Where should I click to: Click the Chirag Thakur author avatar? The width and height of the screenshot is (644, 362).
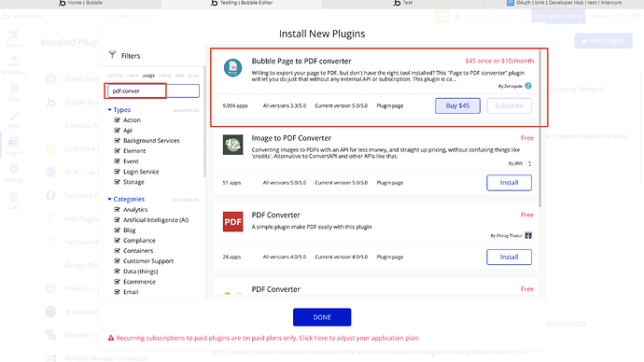528,235
